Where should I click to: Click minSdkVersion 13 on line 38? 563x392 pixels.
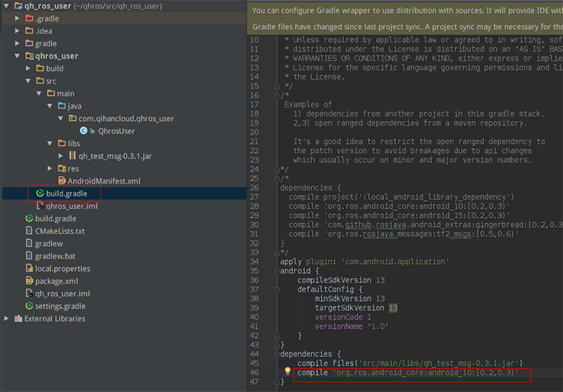click(x=349, y=298)
